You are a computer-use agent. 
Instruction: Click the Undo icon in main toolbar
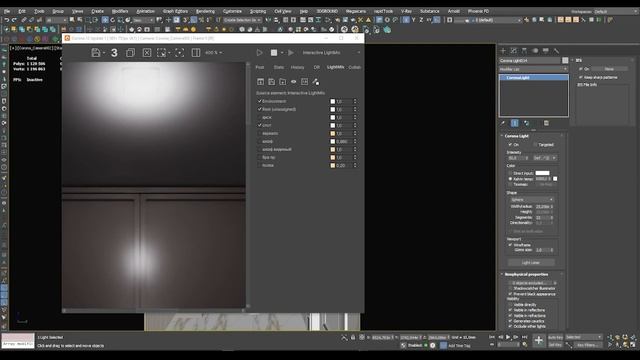[7, 20]
